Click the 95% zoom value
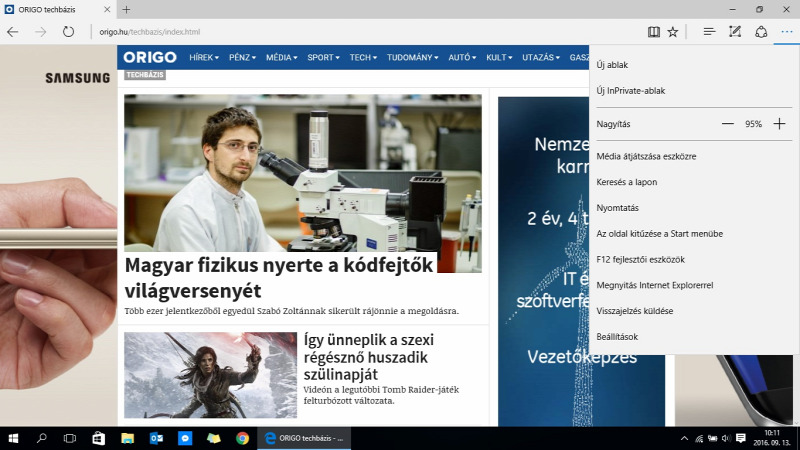Screen dimensions: 800x450 (x=753, y=124)
